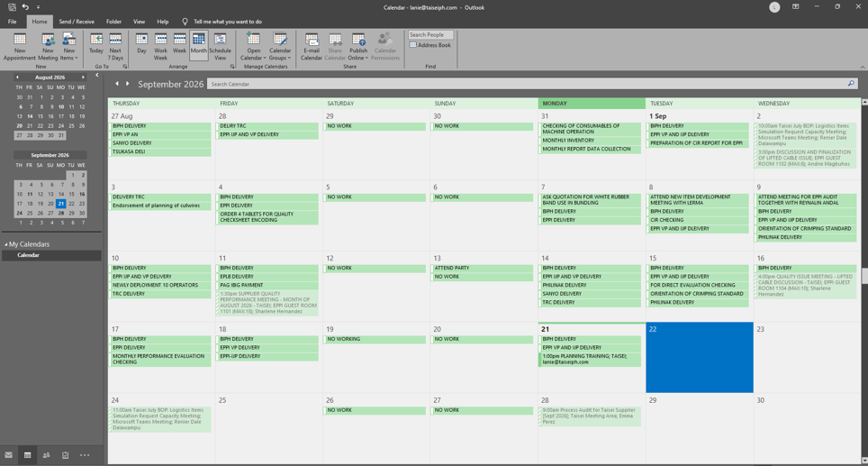The height and width of the screenshot is (466, 868).
Task: Click the MONDAY column header
Action: [x=592, y=103]
